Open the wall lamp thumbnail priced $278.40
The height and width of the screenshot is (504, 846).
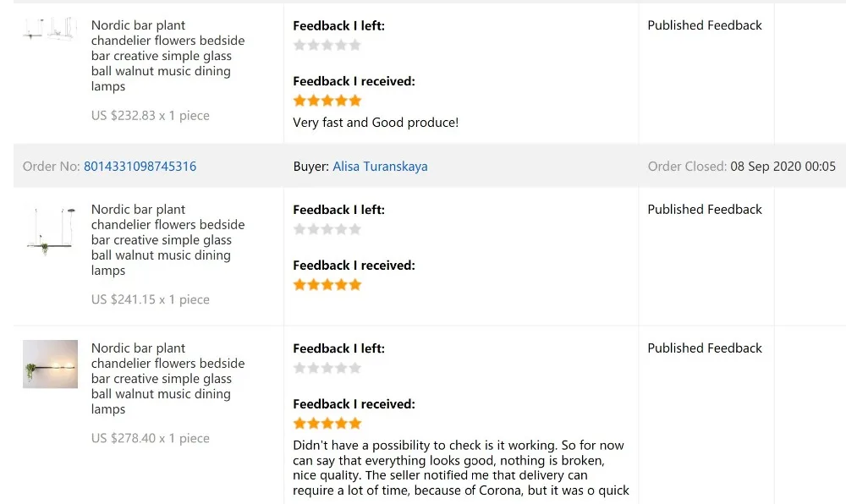tap(50, 364)
